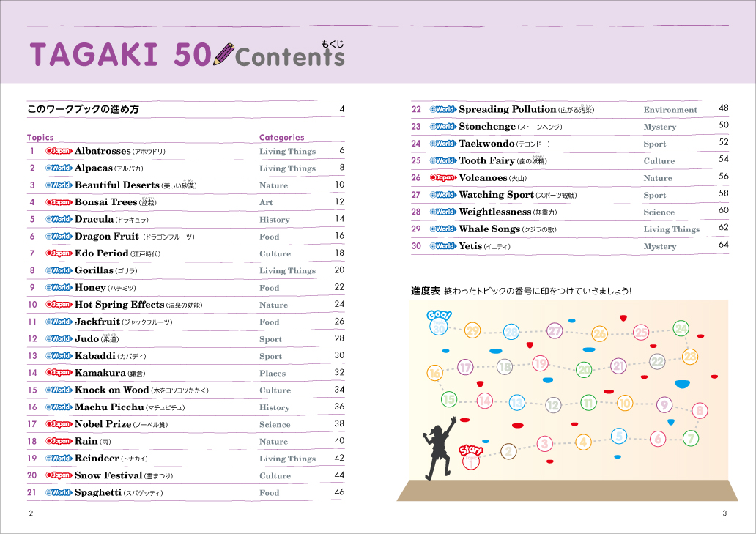
Task: Click the topic title 'Knock on Wood'
Action: point(112,390)
